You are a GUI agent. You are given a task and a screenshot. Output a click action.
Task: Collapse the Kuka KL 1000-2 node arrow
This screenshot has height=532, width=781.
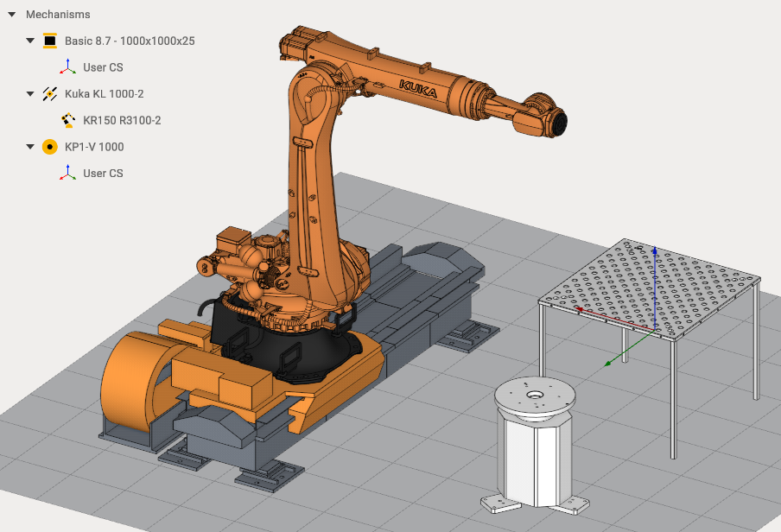point(30,93)
